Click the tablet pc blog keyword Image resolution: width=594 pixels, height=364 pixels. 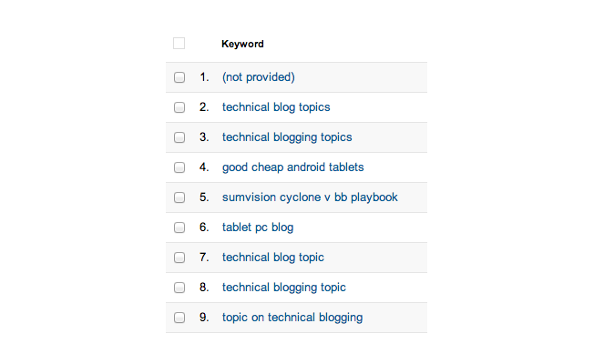coord(258,227)
